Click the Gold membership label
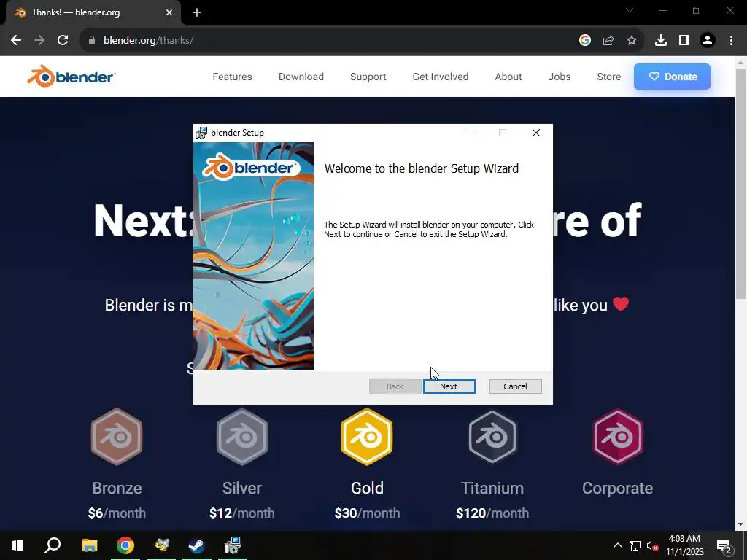 coord(367,488)
